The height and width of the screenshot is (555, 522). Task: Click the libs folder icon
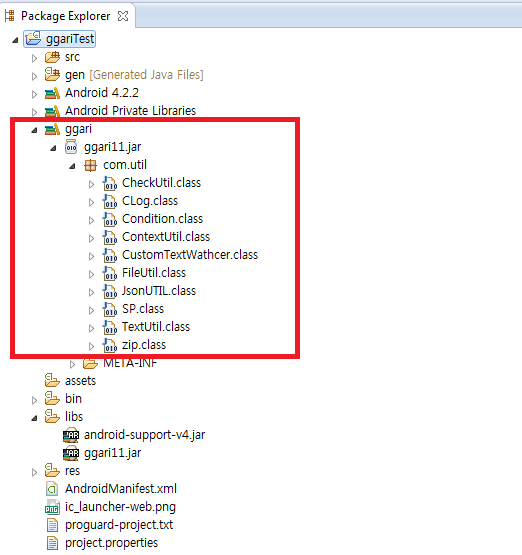pyautogui.click(x=52, y=416)
